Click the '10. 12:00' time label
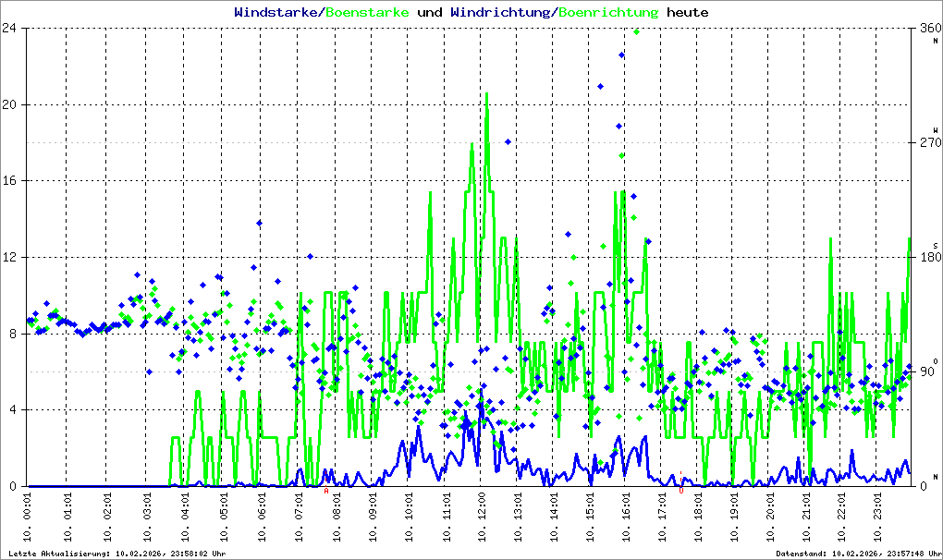Screen dimensions: 943x560 point(481,517)
